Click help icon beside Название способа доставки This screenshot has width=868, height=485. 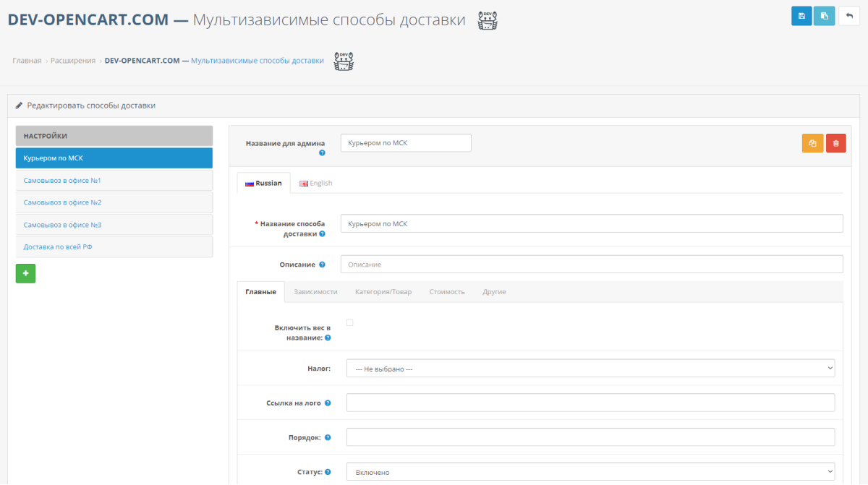pyautogui.click(x=322, y=233)
